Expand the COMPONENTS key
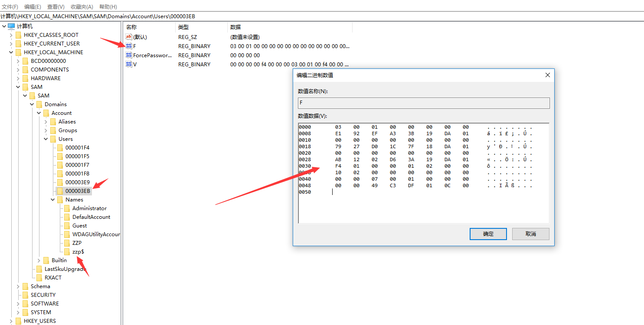The width and height of the screenshot is (644, 325). pos(18,69)
